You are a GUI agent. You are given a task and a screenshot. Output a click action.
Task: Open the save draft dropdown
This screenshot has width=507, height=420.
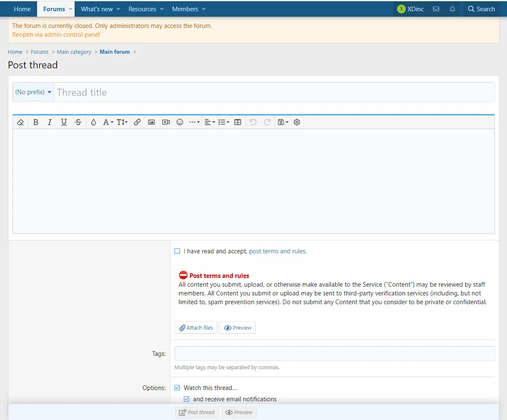(283, 122)
